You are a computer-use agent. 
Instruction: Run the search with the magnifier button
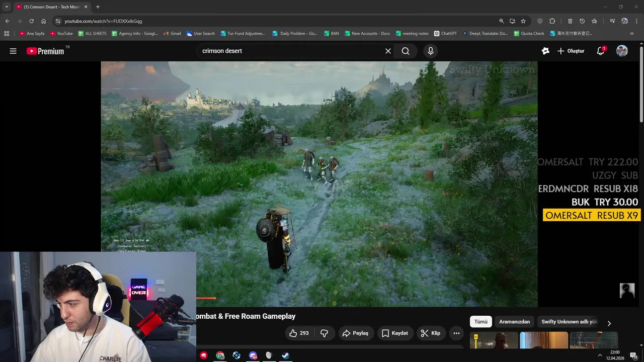[x=406, y=51]
